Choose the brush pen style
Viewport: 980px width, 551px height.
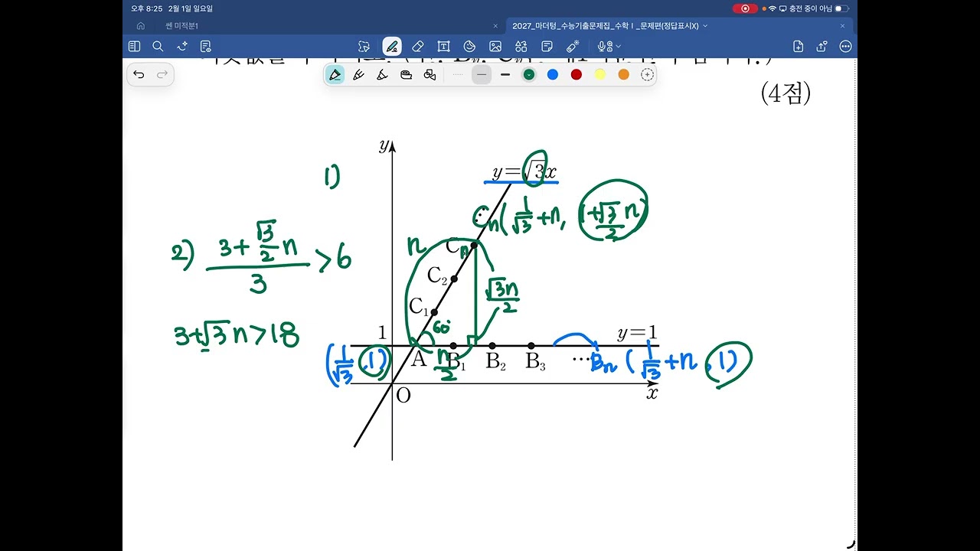[x=382, y=74]
